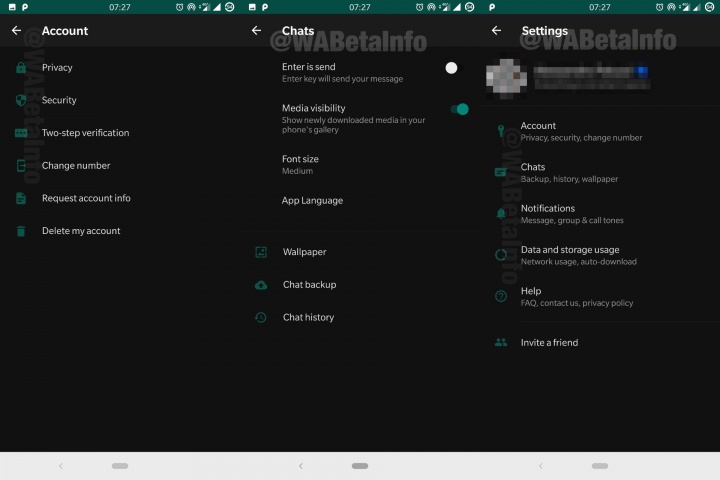Open Data and storage usage
720x480 pixels.
[x=600, y=255]
